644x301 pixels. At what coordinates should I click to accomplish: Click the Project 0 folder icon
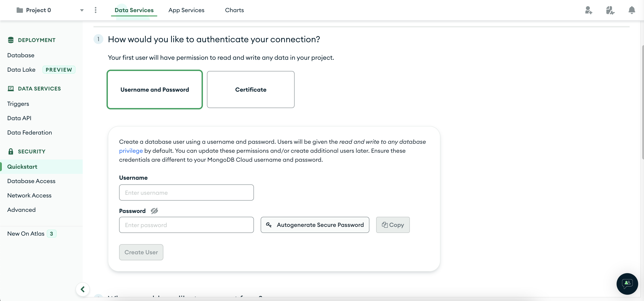click(x=20, y=10)
